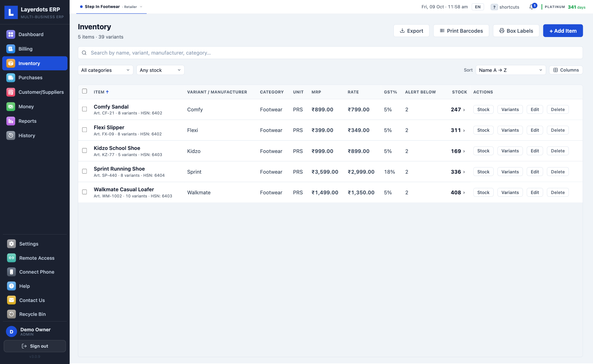Image resolution: width=593 pixels, height=364 pixels.
Task: Click the Add Item button
Action: 563,31
